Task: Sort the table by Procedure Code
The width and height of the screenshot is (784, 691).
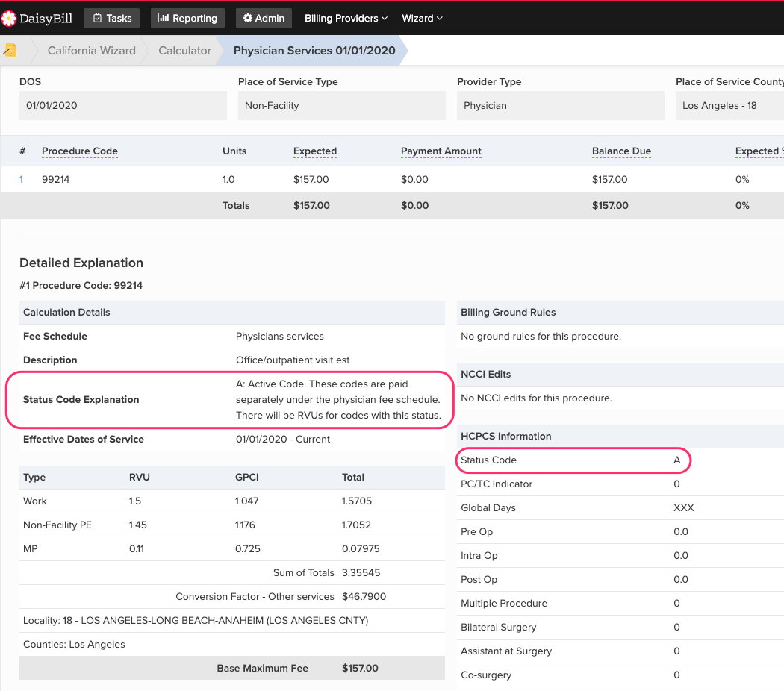Action: 79,151
